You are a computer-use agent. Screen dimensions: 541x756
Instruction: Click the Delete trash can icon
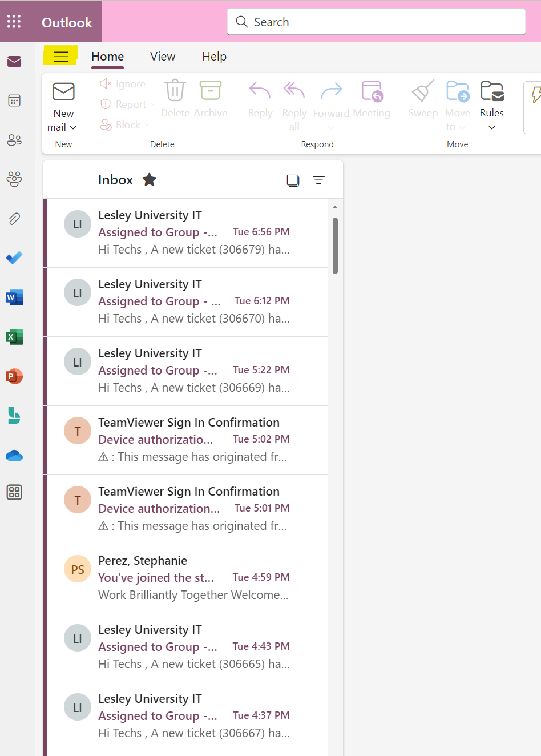[175, 90]
